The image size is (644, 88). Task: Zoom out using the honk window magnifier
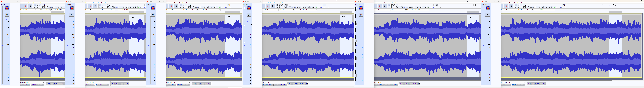click(x=210, y=7)
